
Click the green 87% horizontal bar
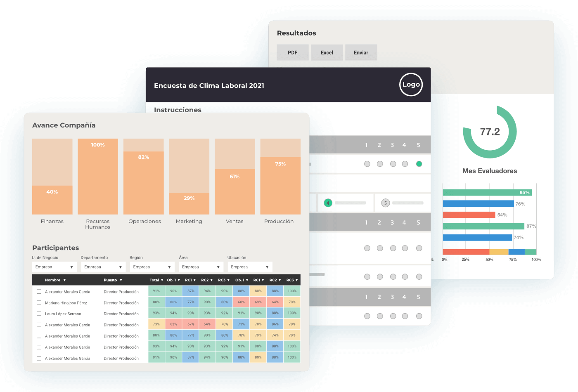click(483, 226)
